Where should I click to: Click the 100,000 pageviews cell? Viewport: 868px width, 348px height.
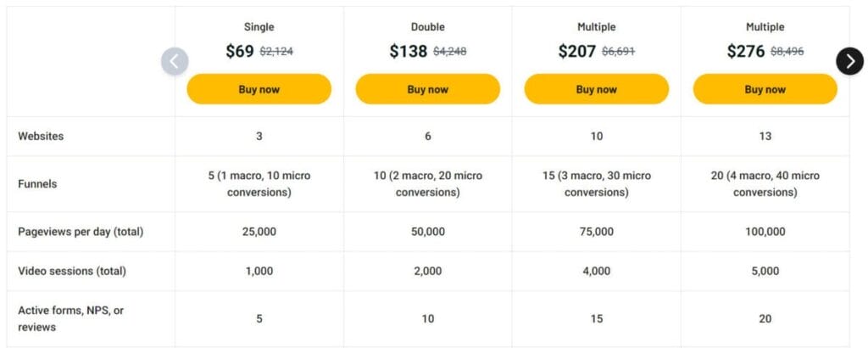[765, 232]
